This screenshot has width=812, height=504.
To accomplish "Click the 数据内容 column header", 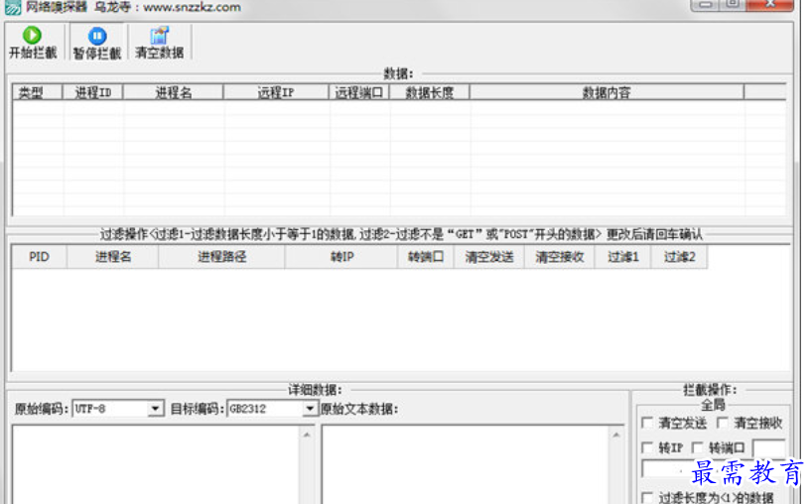I will click(x=607, y=92).
